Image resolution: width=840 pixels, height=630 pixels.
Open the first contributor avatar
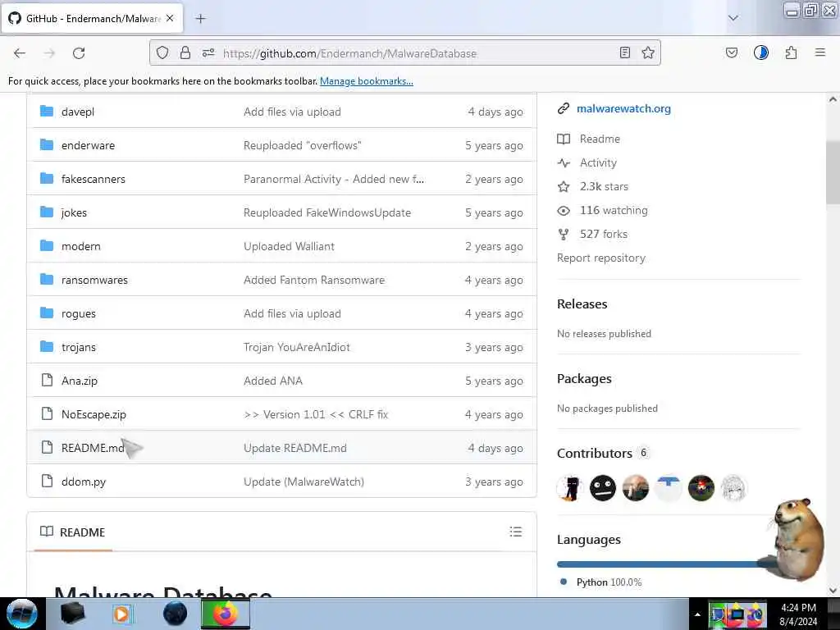coord(570,488)
